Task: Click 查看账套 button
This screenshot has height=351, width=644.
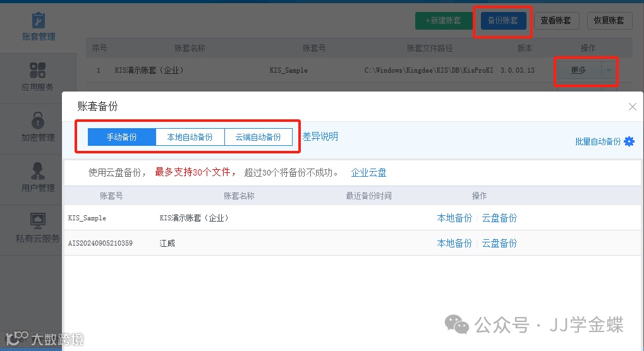Action: tap(556, 20)
